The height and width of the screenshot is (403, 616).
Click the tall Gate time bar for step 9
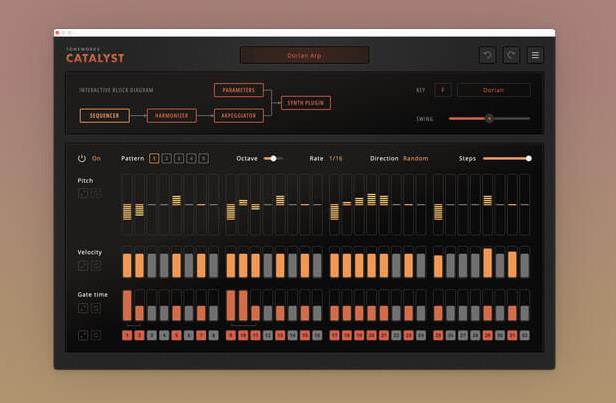[231, 306]
